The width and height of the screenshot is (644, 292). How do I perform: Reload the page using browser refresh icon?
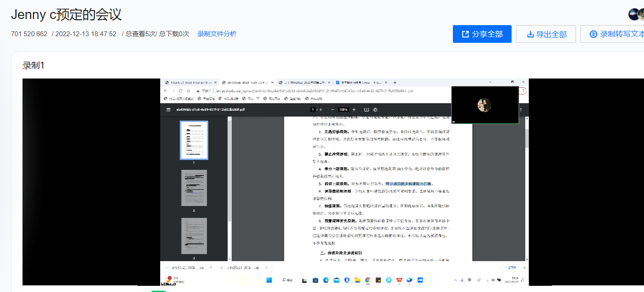181,91
